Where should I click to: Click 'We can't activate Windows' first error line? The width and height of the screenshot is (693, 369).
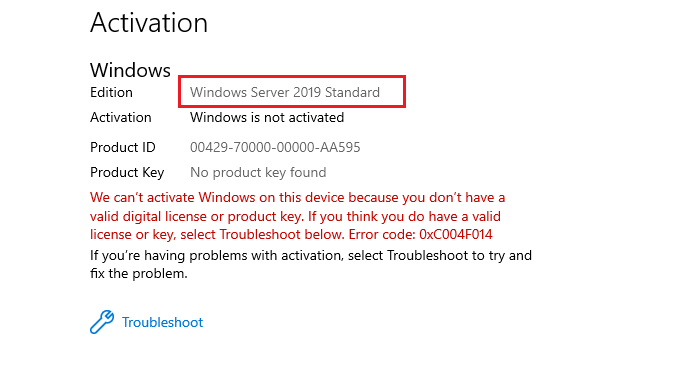point(297,198)
